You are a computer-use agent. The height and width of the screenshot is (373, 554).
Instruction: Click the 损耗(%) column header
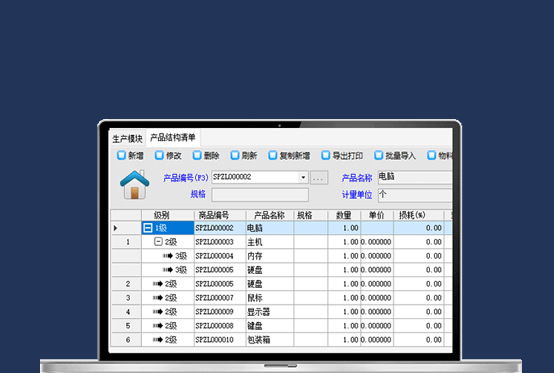click(x=418, y=215)
